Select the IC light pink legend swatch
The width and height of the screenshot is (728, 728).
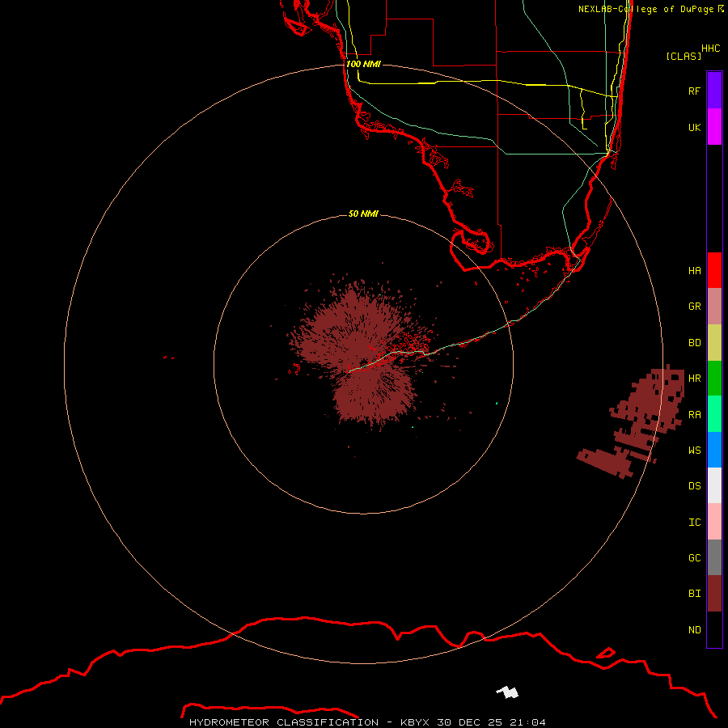[x=714, y=522]
